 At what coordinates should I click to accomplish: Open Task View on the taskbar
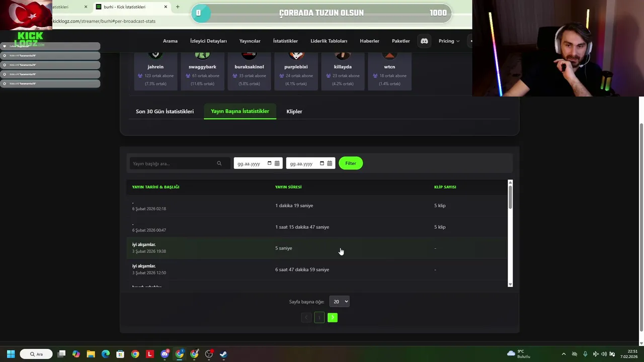pos(61,354)
